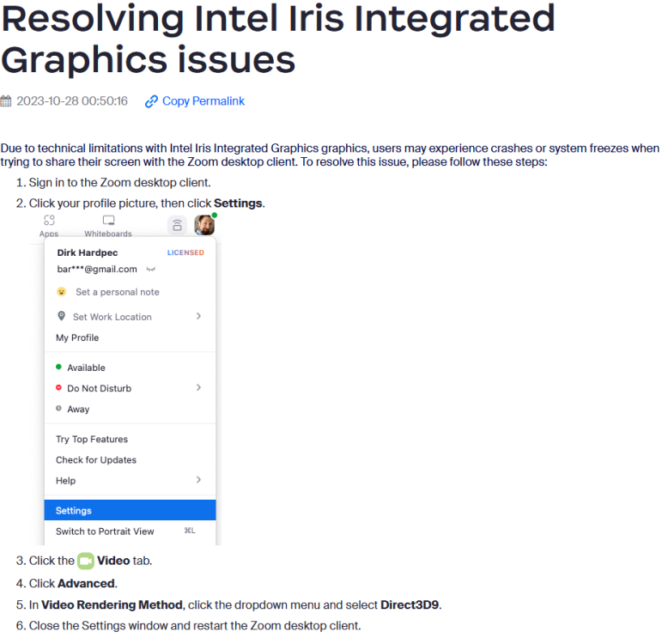Click the Copy Permalink chain icon

[x=151, y=101]
